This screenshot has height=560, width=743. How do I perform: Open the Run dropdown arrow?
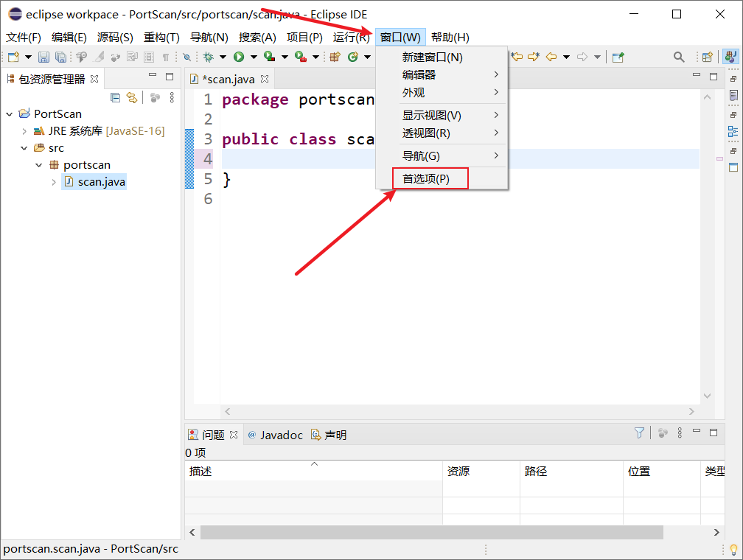coord(254,57)
